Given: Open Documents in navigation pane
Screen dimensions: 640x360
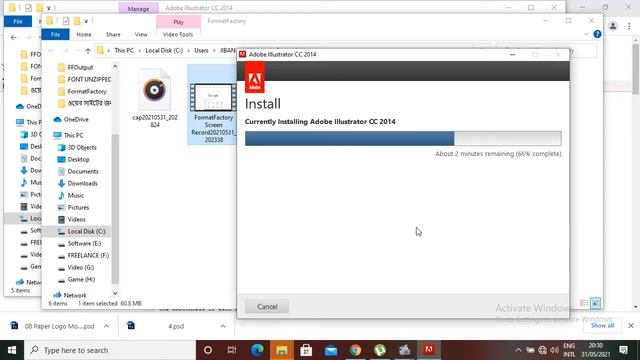Looking at the screenshot, I should pos(82,171).
